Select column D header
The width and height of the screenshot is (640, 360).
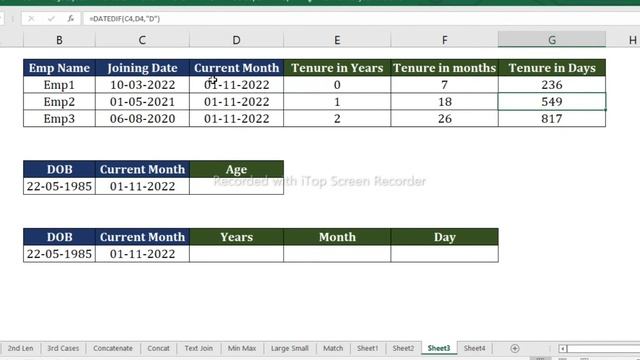pyautogui.click(x=236, y=40)
